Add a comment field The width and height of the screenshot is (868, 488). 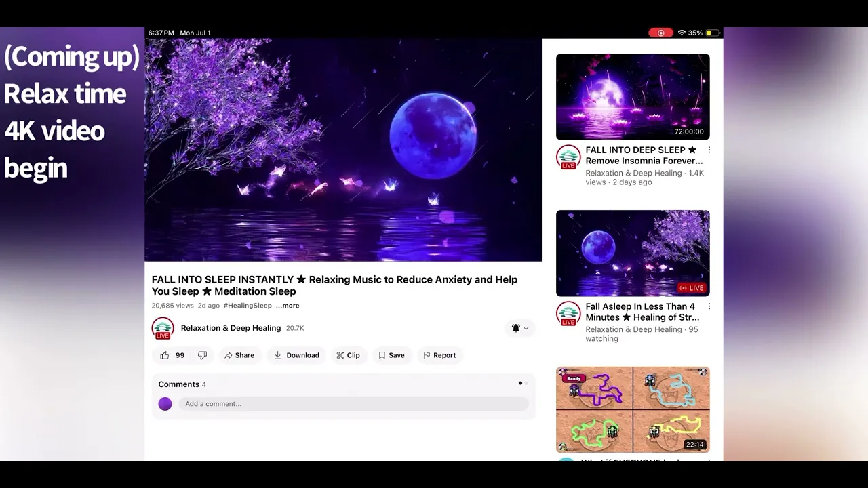click(353, 404)
